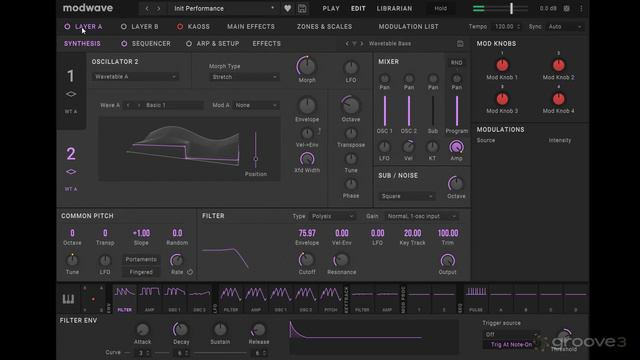Select the Pitch LFO thumbnail

tap(331, 299)
